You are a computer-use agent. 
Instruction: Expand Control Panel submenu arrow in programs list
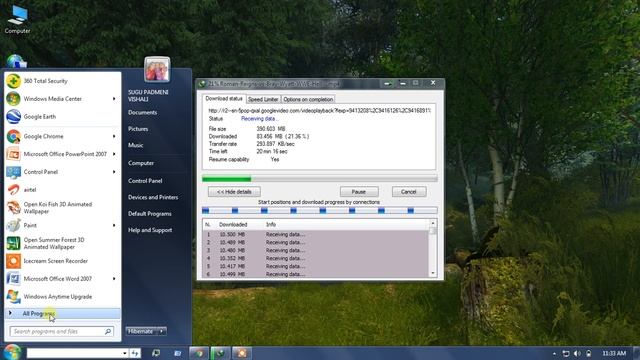[x=114, y=172]
